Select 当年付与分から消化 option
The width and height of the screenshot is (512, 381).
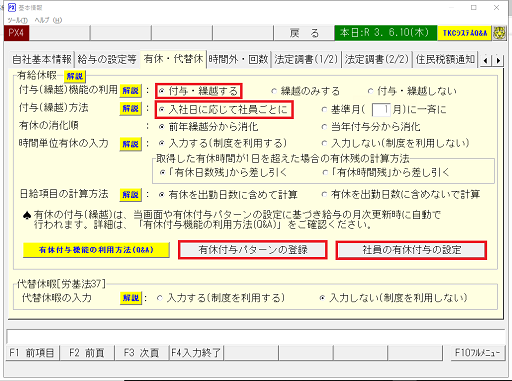[371, 127]
